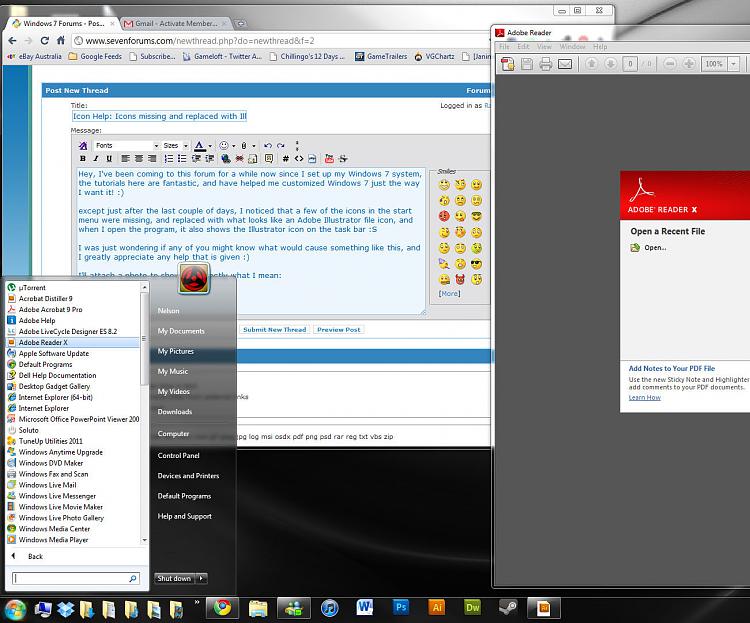
Task: Click the Print icon in Adobe Reader
Action: click(546, 64)
